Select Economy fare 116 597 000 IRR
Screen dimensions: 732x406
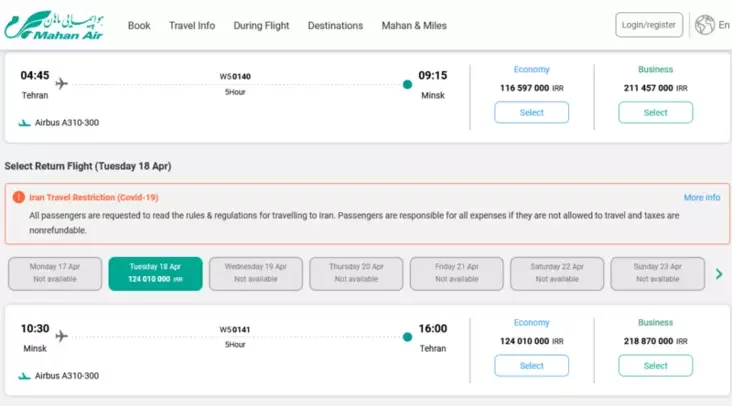tap(532, 112)
